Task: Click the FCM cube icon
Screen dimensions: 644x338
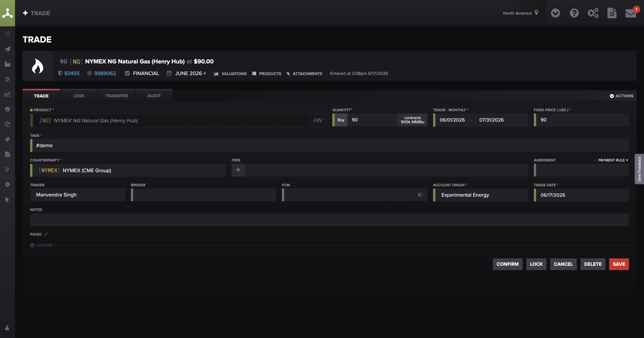Action: 420,195
